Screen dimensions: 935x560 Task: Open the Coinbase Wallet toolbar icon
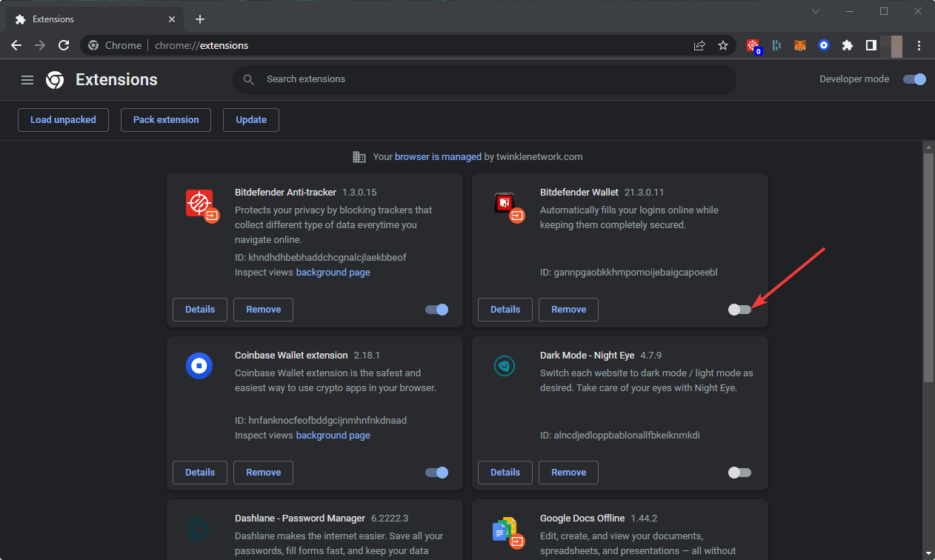click(824, 45)
